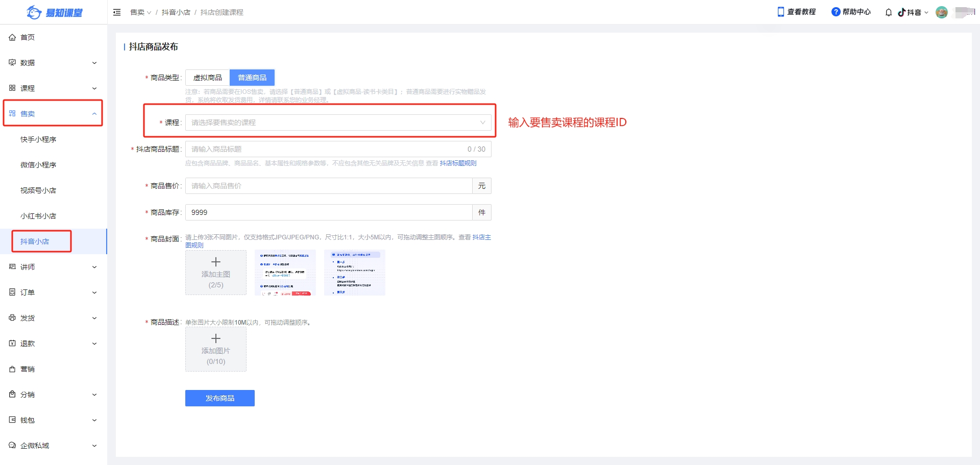Open notifications via the bell icon
980x465 pixels.
tap(889, 12)
